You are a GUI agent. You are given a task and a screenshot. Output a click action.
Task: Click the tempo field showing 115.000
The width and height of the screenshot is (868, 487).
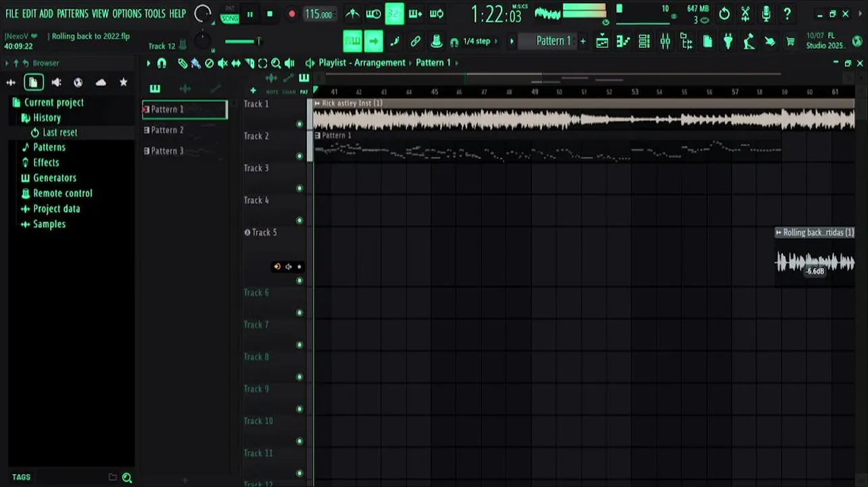click(x=318, y=14)
